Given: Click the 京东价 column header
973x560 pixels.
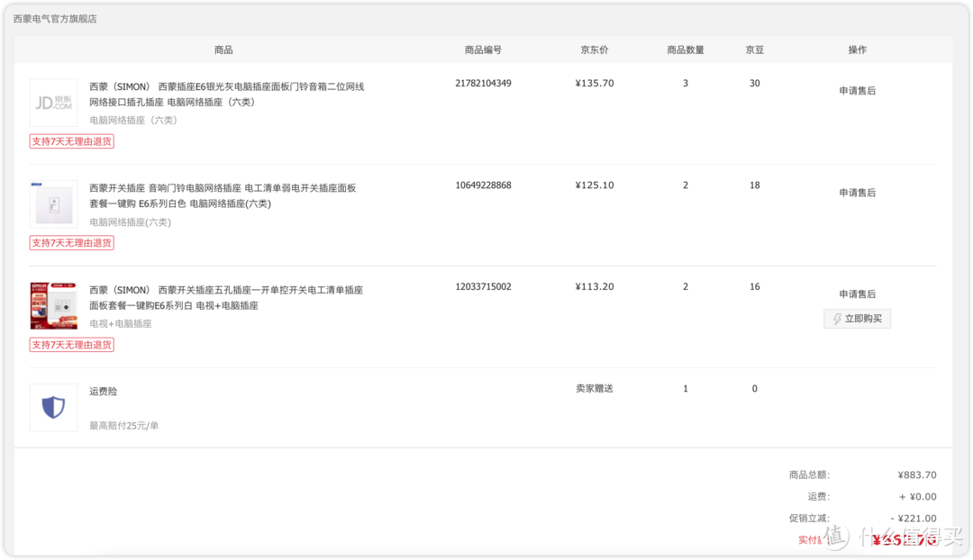Looking at the screenshot, I should click(595, 50).
